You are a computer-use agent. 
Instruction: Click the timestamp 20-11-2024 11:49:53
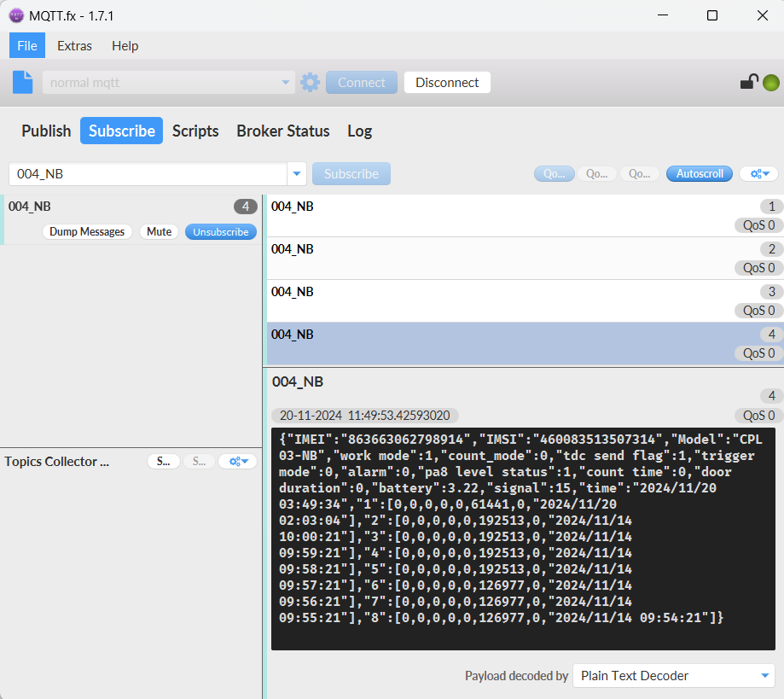point(364,416)
